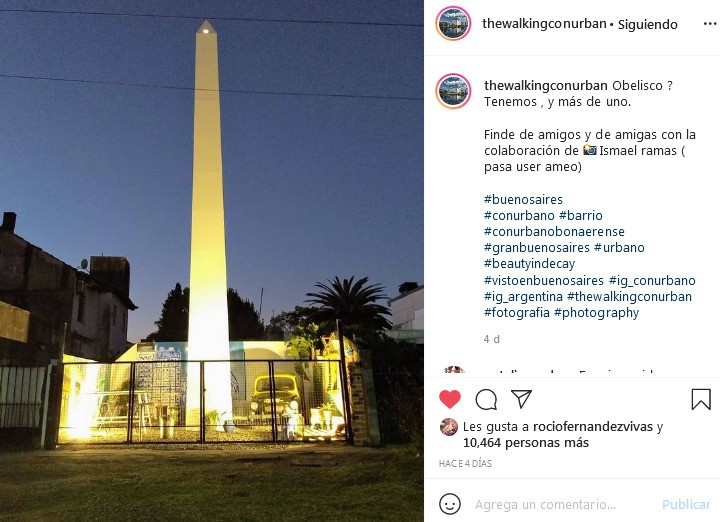Open the #conurbanobonaerense hashtag
Image resolution: width=720 pixels, height=522 pixels.
click(x=554, y=231)
